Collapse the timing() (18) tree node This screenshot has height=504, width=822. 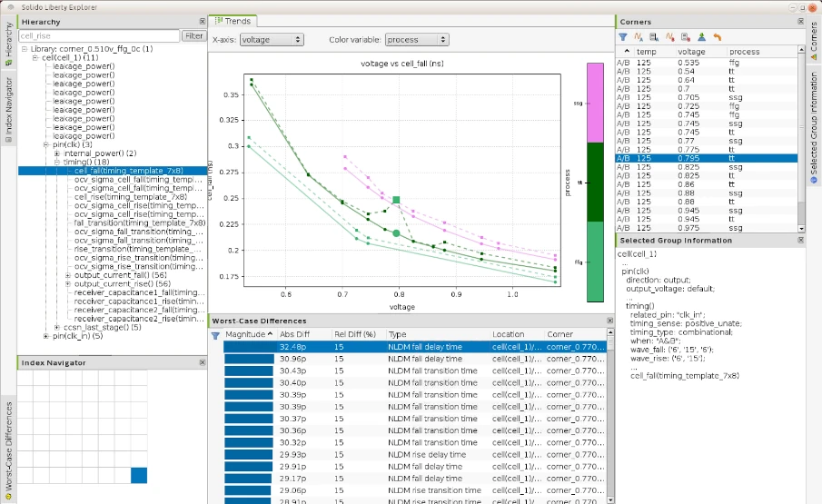(x=57, y=162)
